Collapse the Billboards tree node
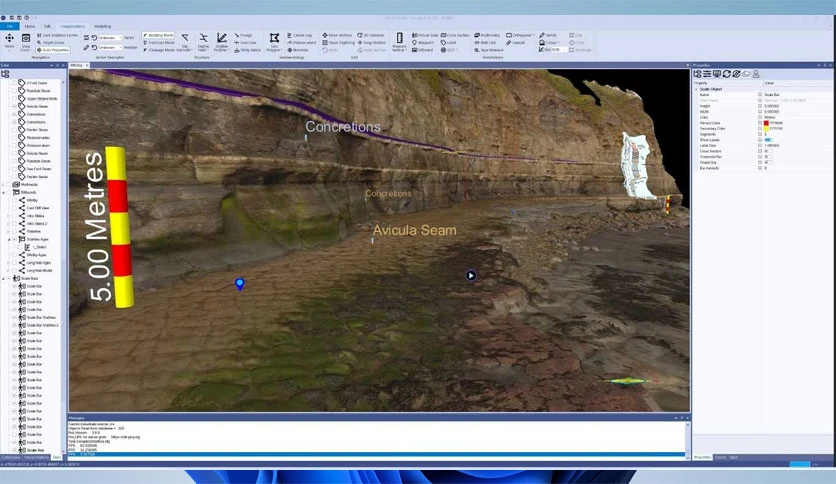Screen dimensions: 836x484 4,192
